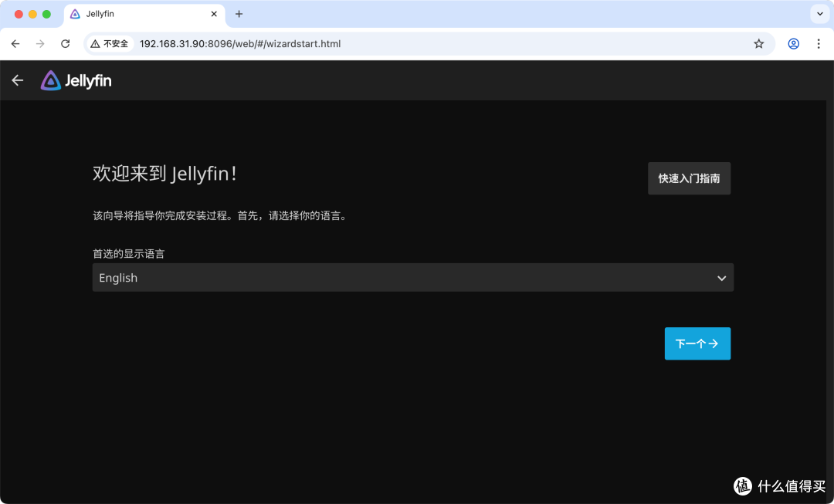This screenshot has width=834, height=504.
Task: Click browser forward navigation arrow
Action: click(40, 43)
